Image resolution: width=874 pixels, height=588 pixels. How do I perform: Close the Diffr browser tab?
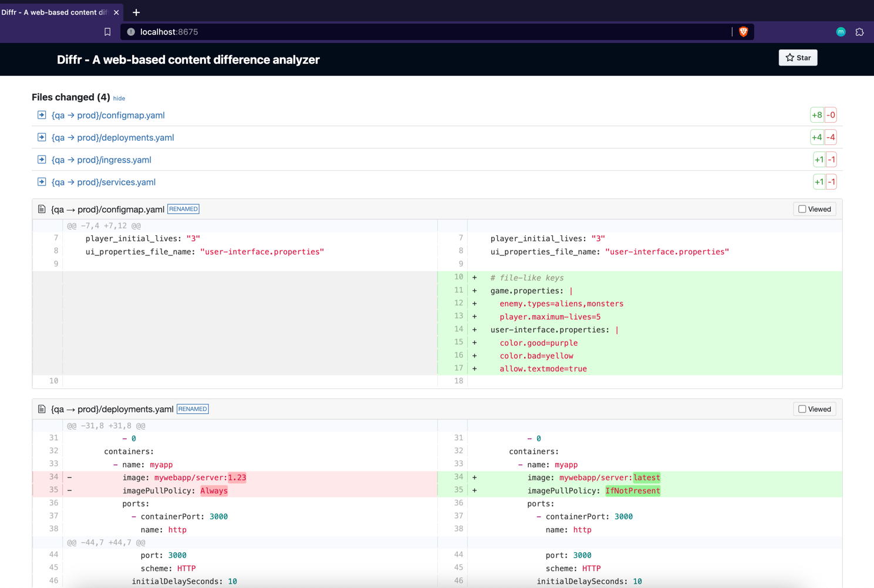coord(116,12)
